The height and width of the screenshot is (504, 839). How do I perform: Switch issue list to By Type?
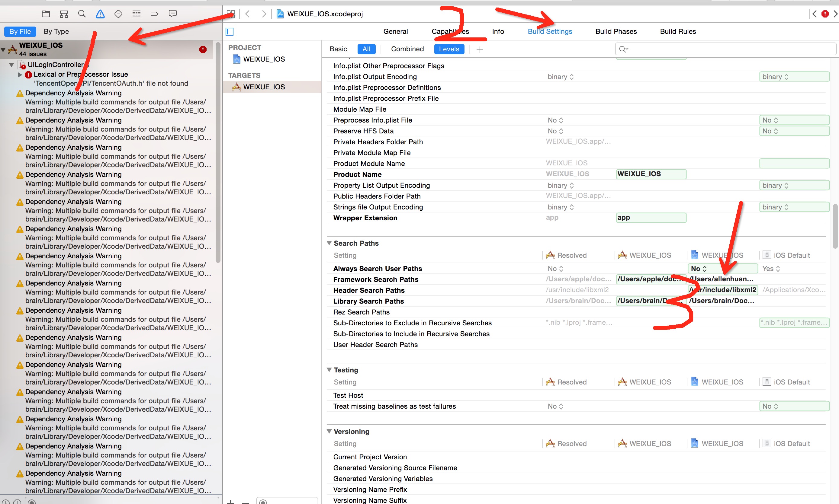point(56,32)
